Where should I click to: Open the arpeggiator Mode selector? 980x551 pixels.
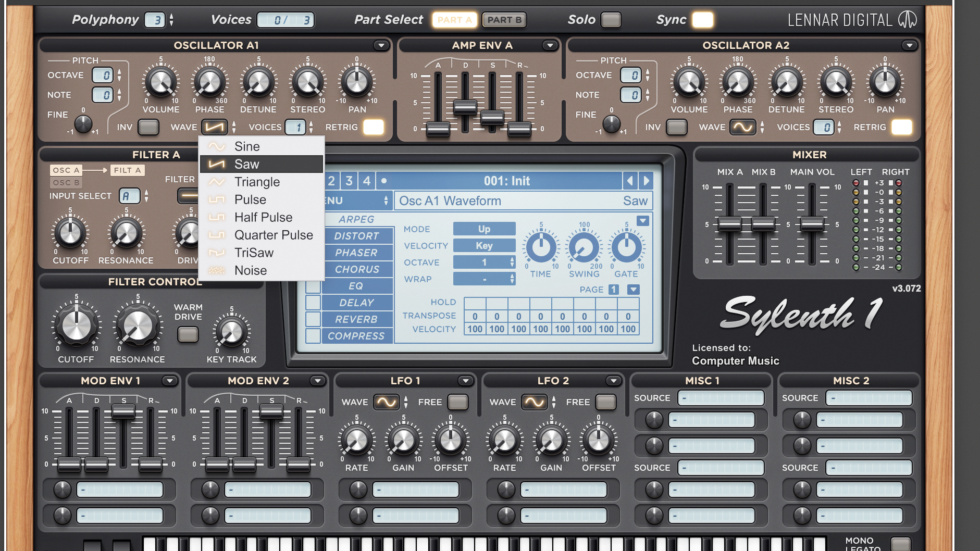pos(484,229)
